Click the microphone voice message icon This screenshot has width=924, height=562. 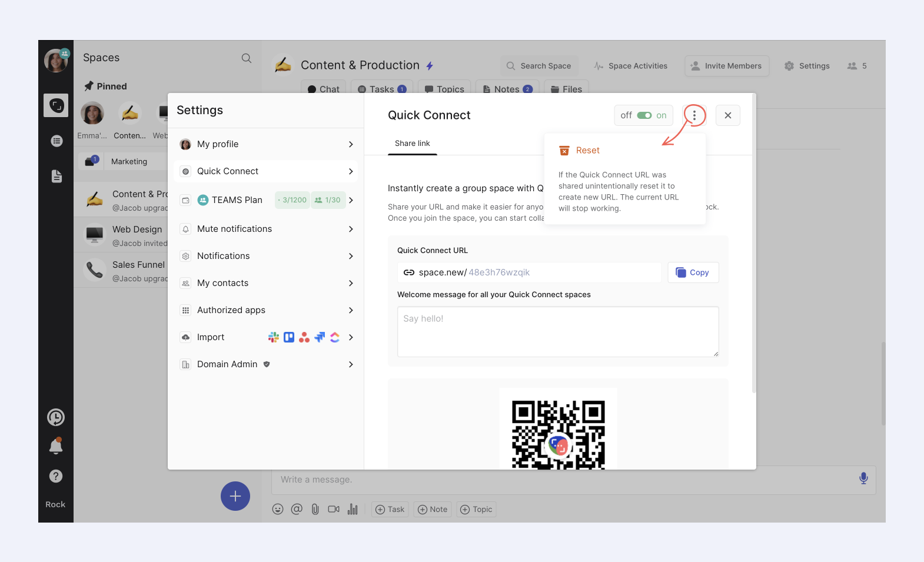point(863,478)
